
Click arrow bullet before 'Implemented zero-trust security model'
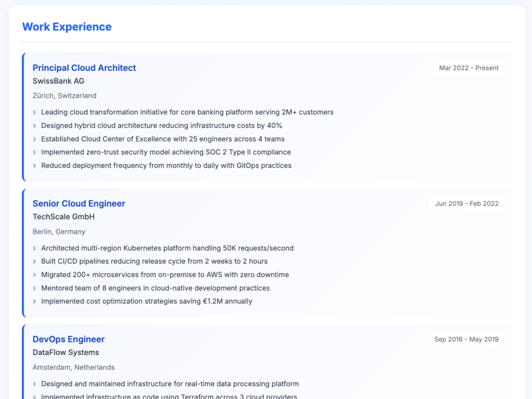click(35, 152)
